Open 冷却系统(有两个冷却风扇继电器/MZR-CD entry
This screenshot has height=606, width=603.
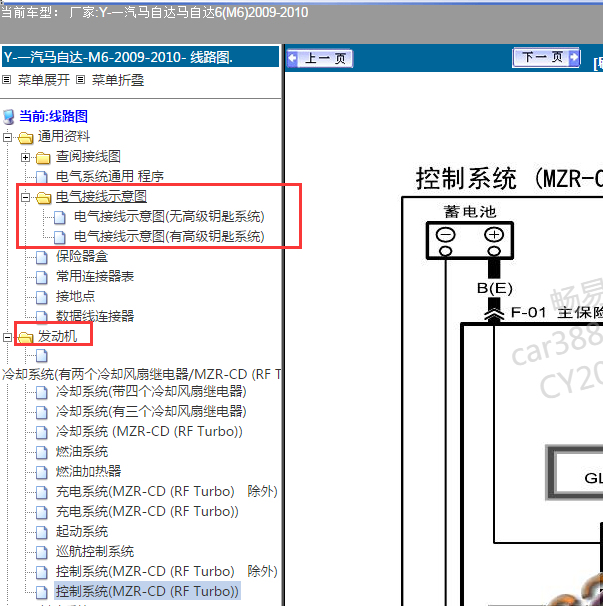click(142, 374)
